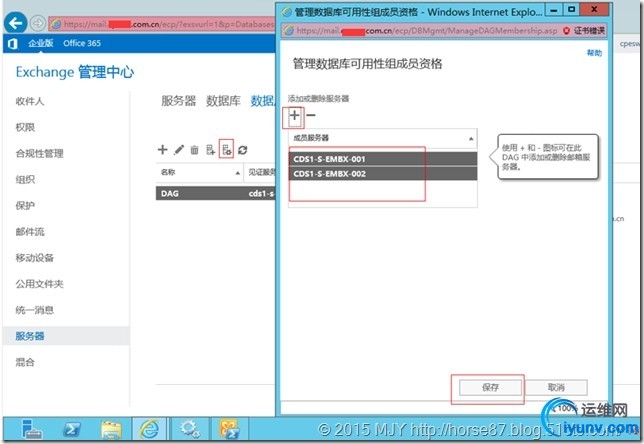Click the Office logo icon in header

[12, 43]
